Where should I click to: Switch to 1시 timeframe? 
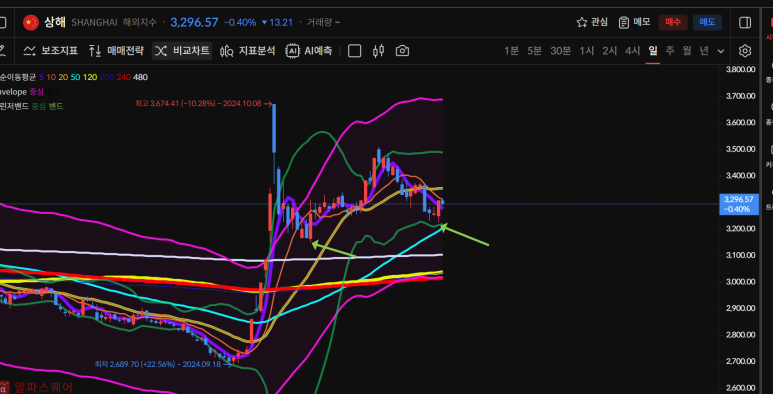[x=587, y=51]
